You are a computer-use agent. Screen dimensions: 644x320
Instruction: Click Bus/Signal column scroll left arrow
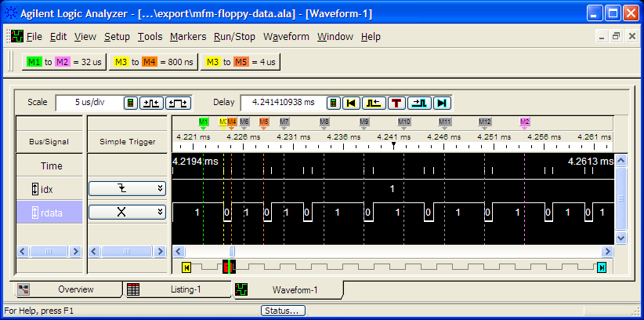click(23, 251)
